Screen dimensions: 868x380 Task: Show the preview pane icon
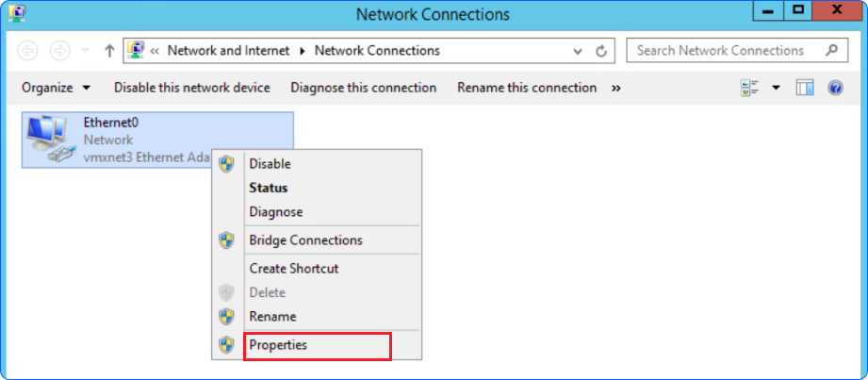pyautogui.click(x=804, y=88)
